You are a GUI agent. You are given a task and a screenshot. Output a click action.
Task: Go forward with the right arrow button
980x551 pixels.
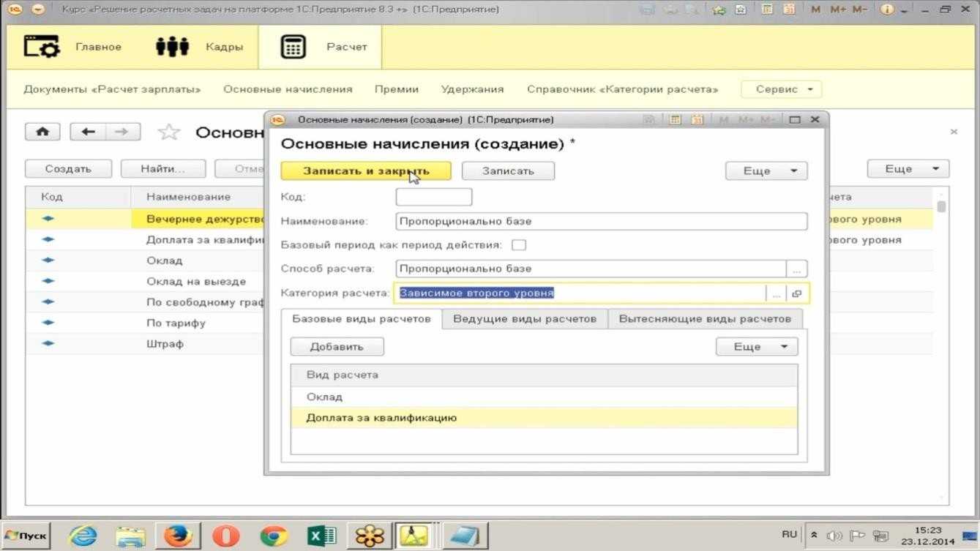123,132
